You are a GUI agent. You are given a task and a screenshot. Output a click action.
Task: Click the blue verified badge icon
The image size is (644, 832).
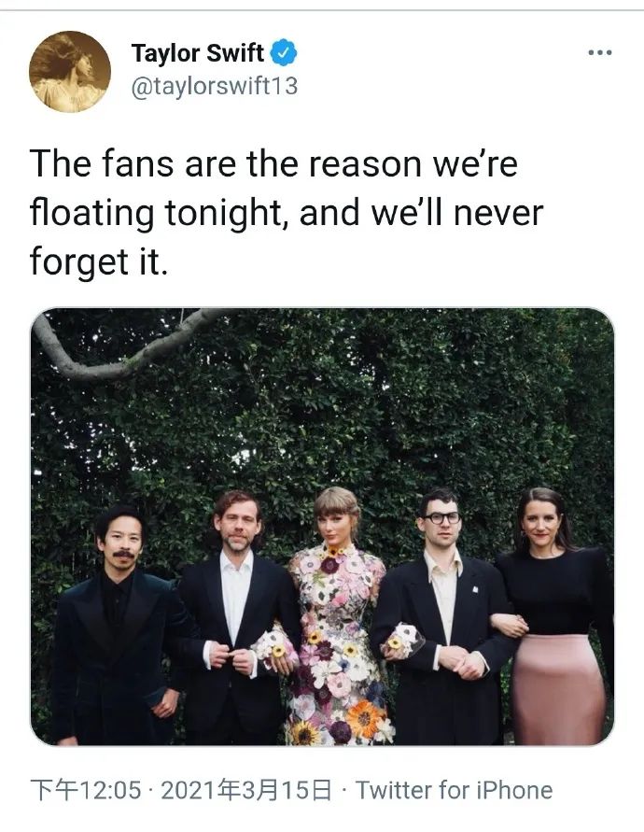pyautogui.click(x=284, y=52)
